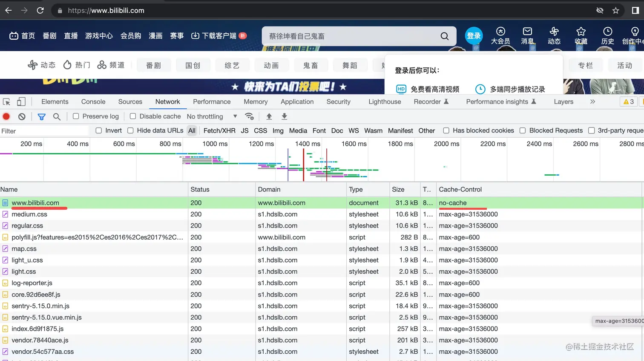Click the 频道 channel icon link

pyautogui.click(x=111, y=65)
